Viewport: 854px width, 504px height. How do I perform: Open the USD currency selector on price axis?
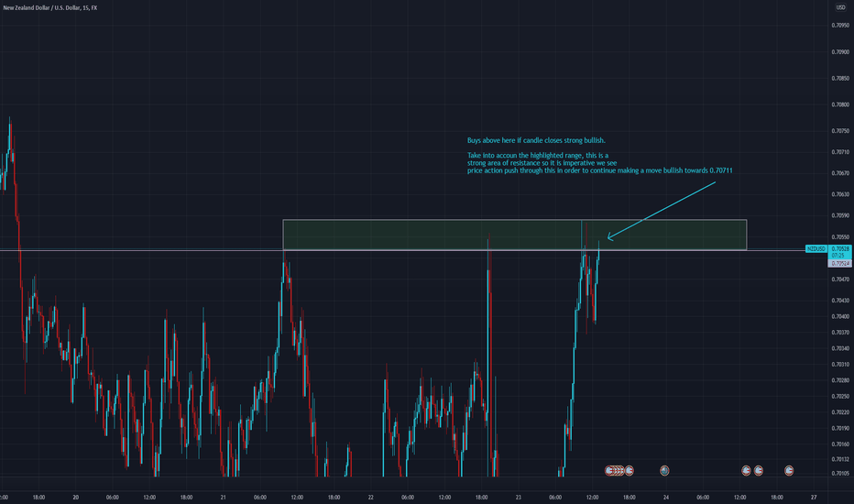pos(840,7)
